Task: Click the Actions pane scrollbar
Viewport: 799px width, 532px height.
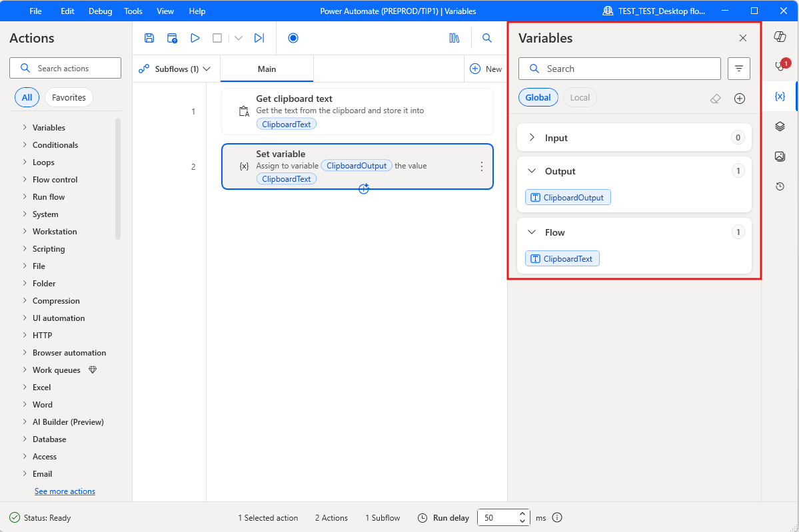Action: coord(118,178)
